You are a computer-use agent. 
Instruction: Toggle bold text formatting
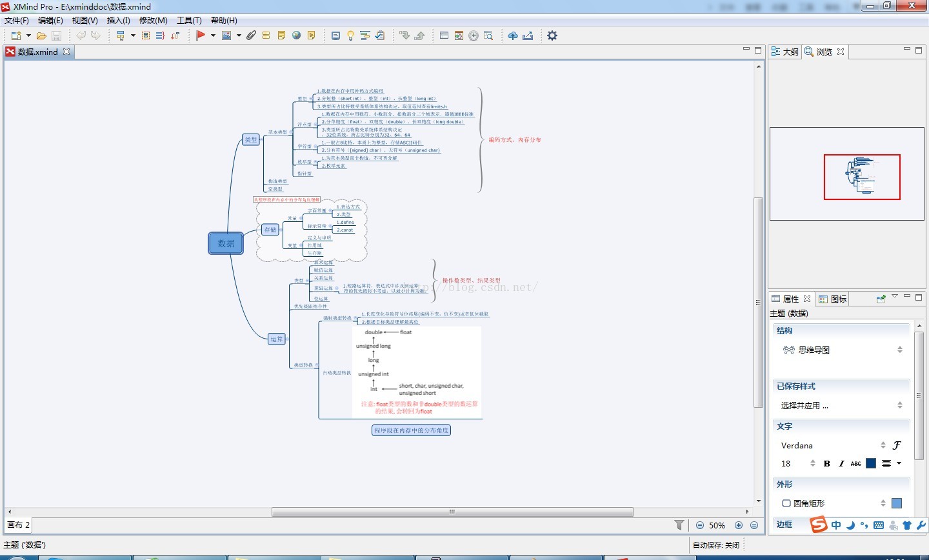pyautogui.click(x=827, y=463)
